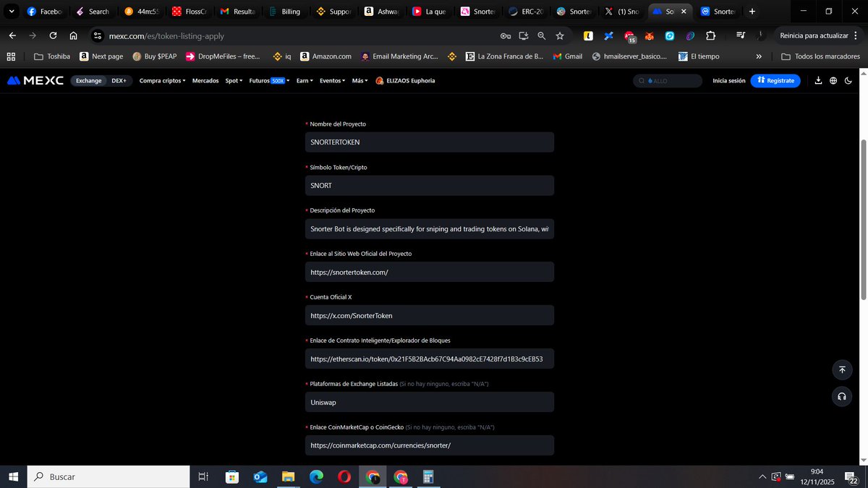The image size is (868, 488).
Task: Show more bookmarks with the chevron
Action: tap(759, 56)
